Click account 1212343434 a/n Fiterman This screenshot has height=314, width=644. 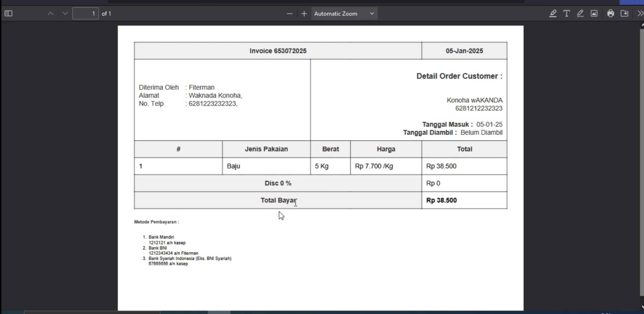pos(174,253)
